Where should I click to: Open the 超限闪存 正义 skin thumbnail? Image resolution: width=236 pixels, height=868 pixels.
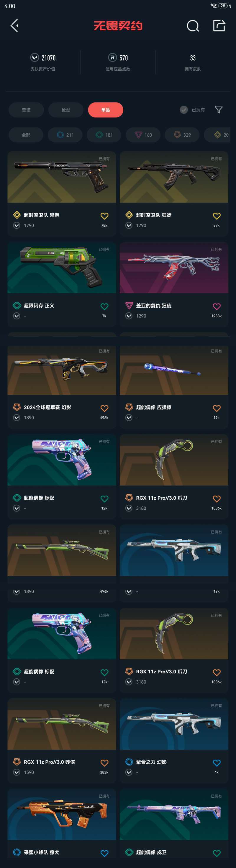click(x=62, y=267)
